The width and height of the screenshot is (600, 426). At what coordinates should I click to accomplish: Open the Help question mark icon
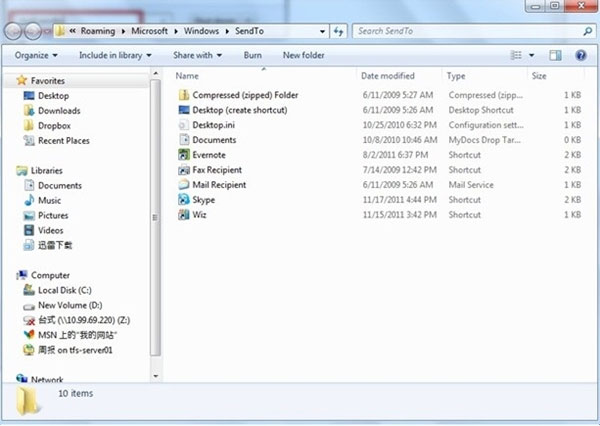[x=581, y=55]
